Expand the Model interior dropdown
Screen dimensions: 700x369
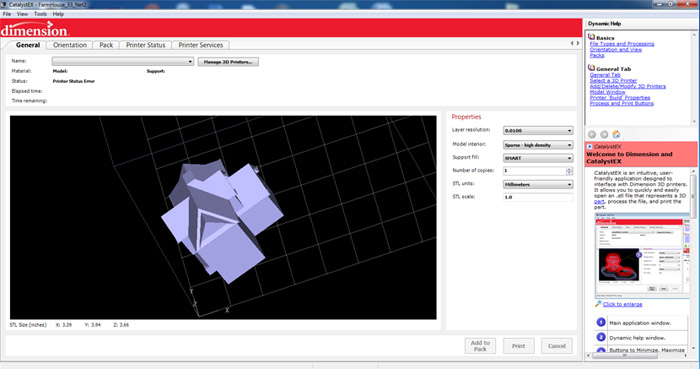pyautogui.click(x=538, y=145)
